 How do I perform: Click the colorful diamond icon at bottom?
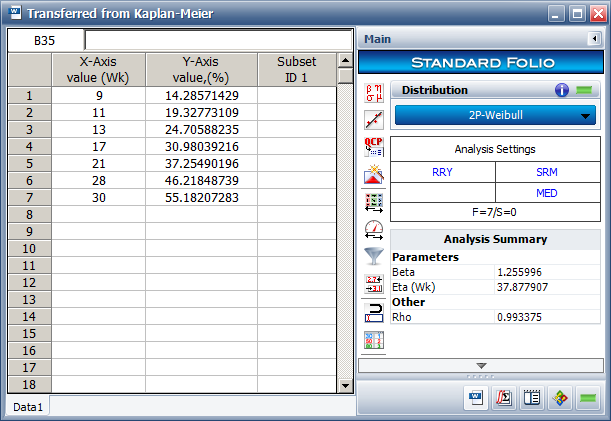click(560, 397)
